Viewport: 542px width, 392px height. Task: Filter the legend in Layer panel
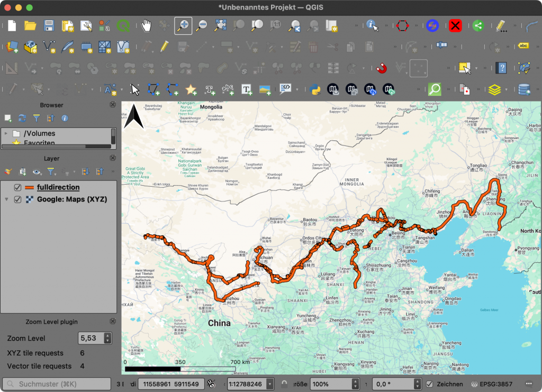coord(51,171)
